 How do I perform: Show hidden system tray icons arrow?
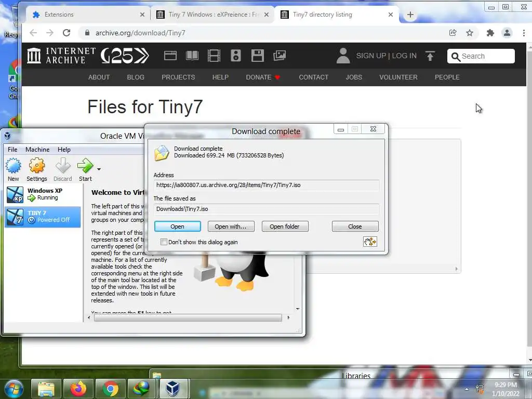tap(467, 390)
